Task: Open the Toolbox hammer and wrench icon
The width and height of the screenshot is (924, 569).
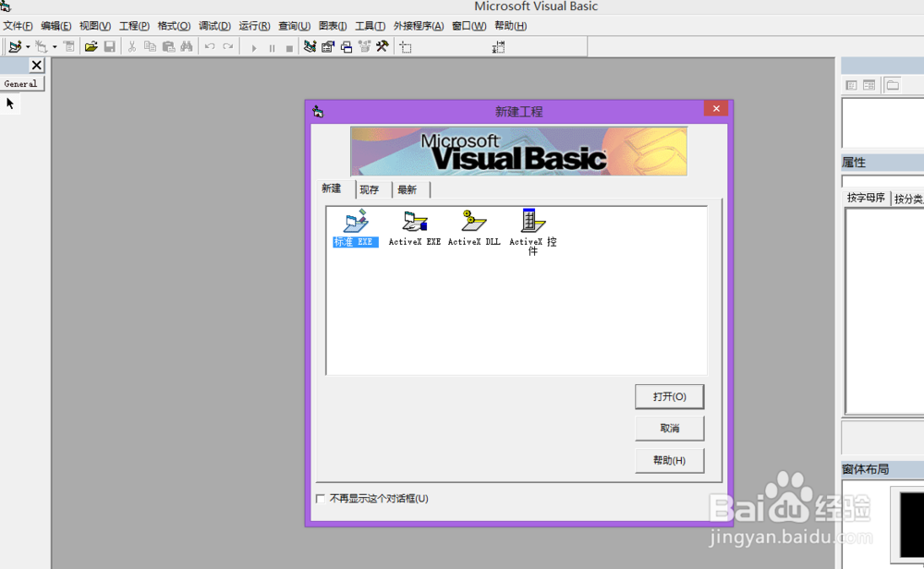Action: pyautogui.click(x=383, y=46)
